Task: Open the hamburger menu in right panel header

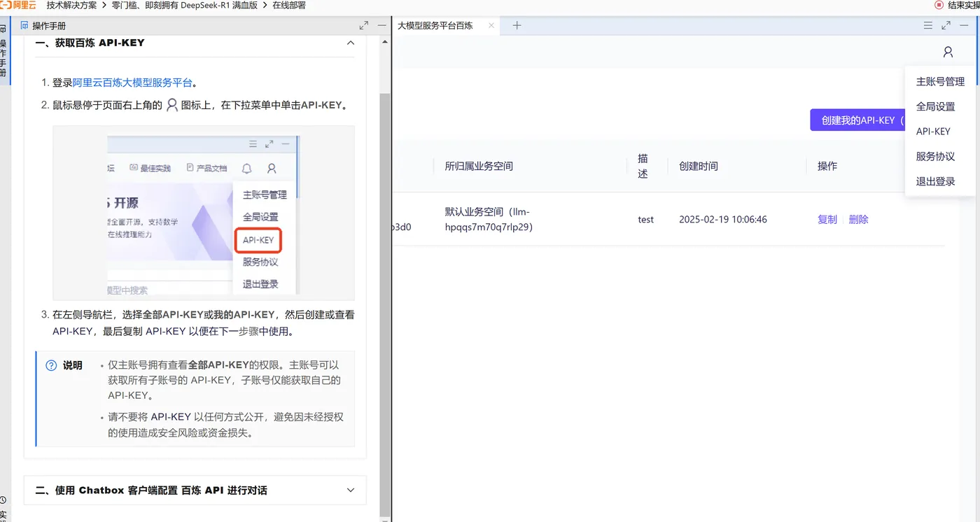Action: 927,26
